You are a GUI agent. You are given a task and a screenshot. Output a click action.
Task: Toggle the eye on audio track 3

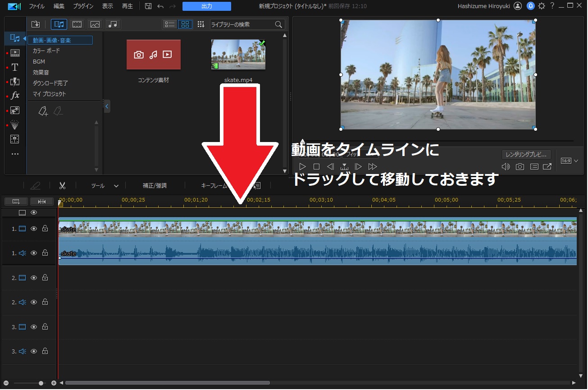click(x=34, y=351)
